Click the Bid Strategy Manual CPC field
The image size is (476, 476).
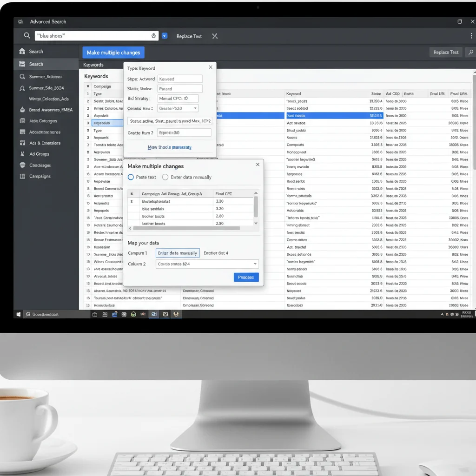(x=178, y=99)
